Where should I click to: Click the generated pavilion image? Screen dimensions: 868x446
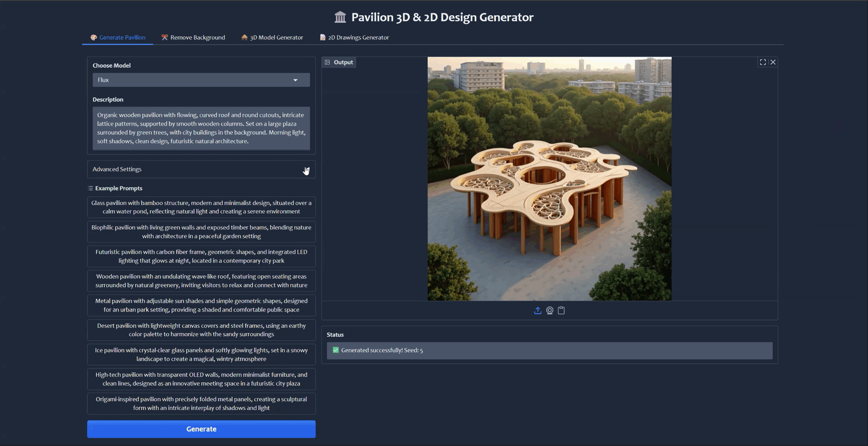pyautogui.click(x=549, y=179)
